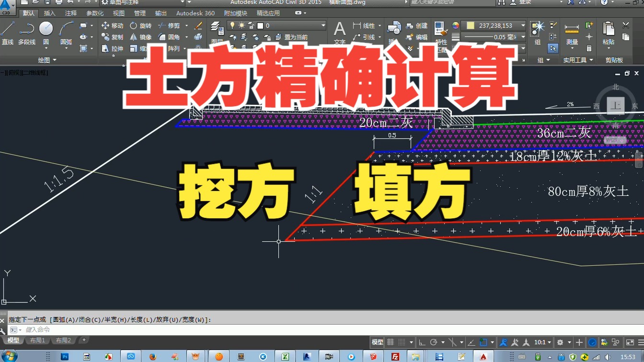The image size is (644, 362).
Task: Expand the 实用工具 panel
Action: [578, 60]
